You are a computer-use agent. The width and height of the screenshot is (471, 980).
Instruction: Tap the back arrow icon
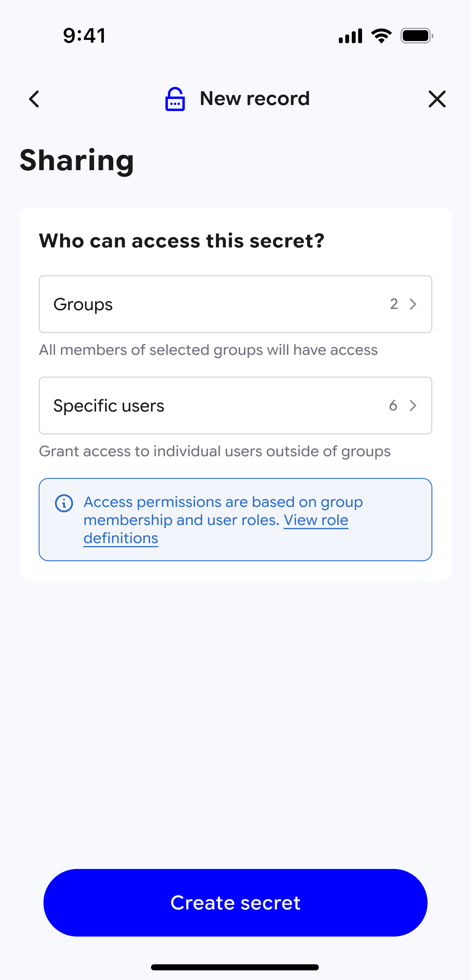point(34,99)
